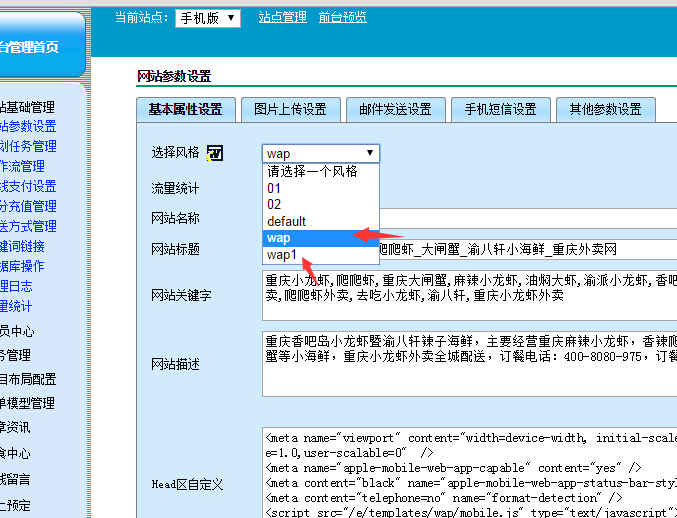
Task: Expand the 资讯 sidebar section
Action: (15, 427)
